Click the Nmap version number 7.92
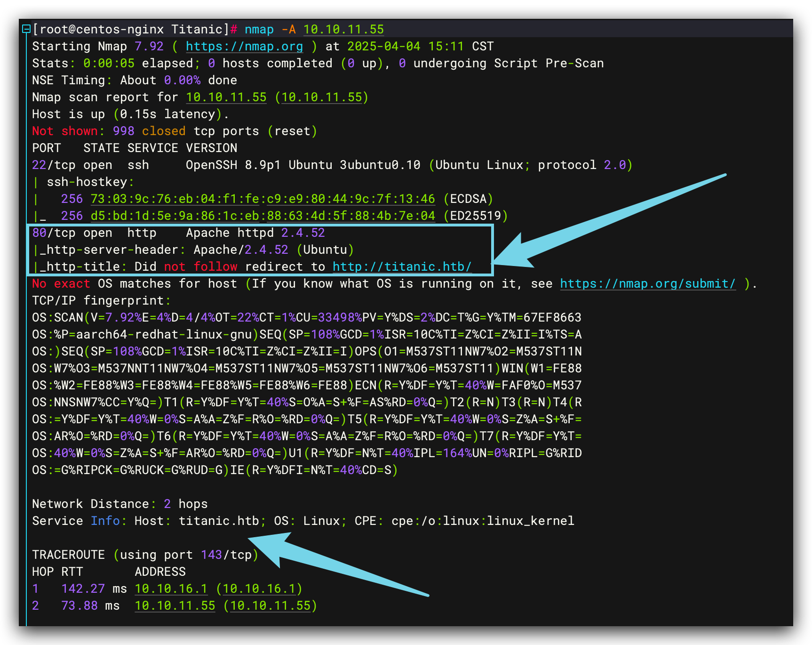The image size is (812, 645). 149,47
